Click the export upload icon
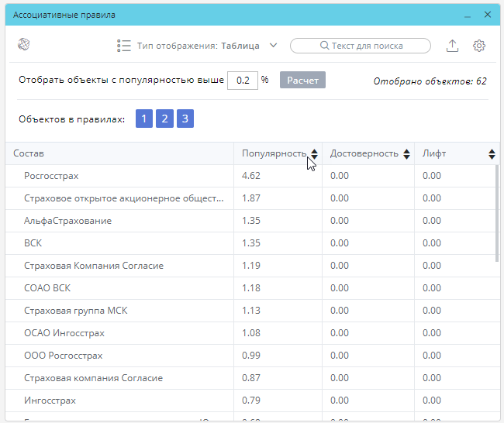The height and width of the screenshot is (423, 504). 453,46
